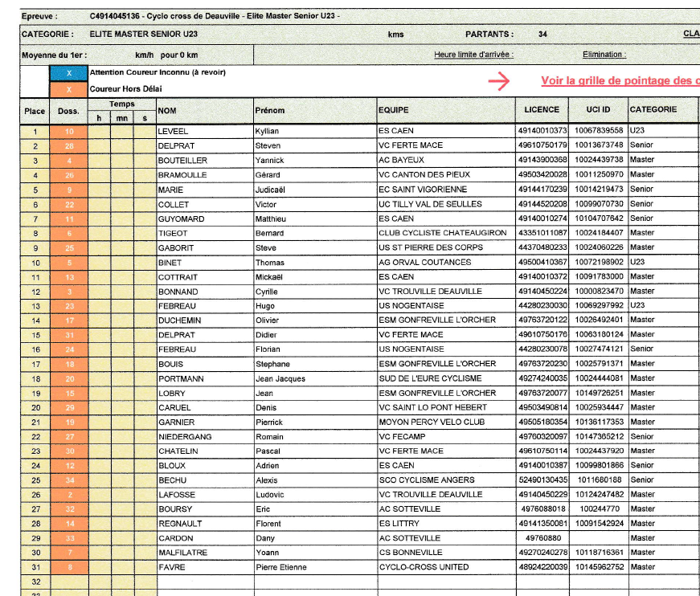Open 'Voir la grille de pointage' link

pyautogui.click(x=620, y=81)
